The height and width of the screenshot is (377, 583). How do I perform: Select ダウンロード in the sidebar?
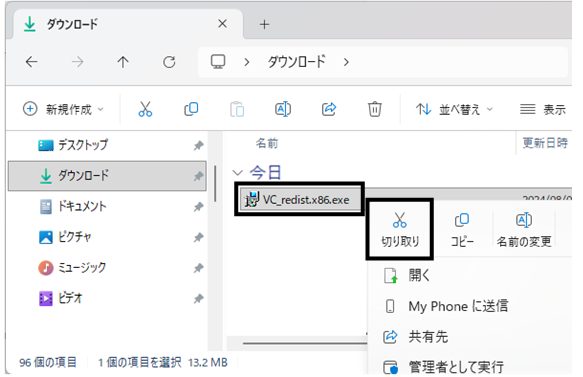107,175
